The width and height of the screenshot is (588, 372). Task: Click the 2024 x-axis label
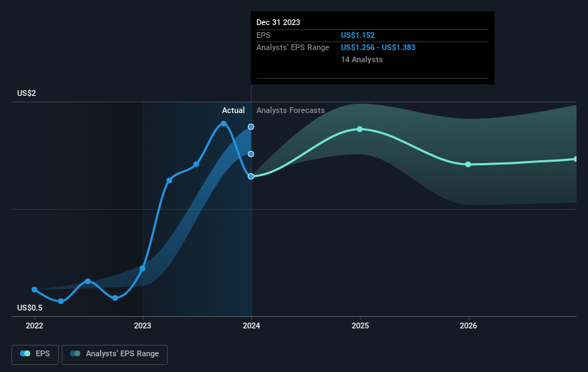(x=251, y=325)
